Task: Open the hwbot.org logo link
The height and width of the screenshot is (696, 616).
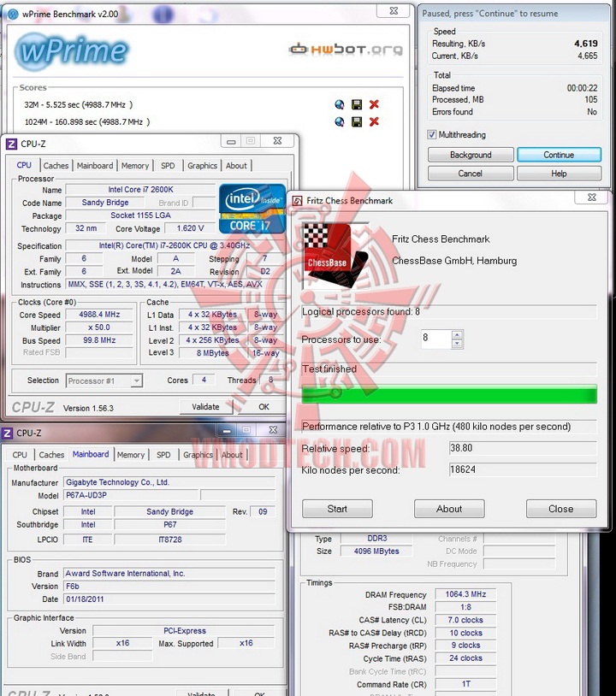Action: [x=346, y=50]
